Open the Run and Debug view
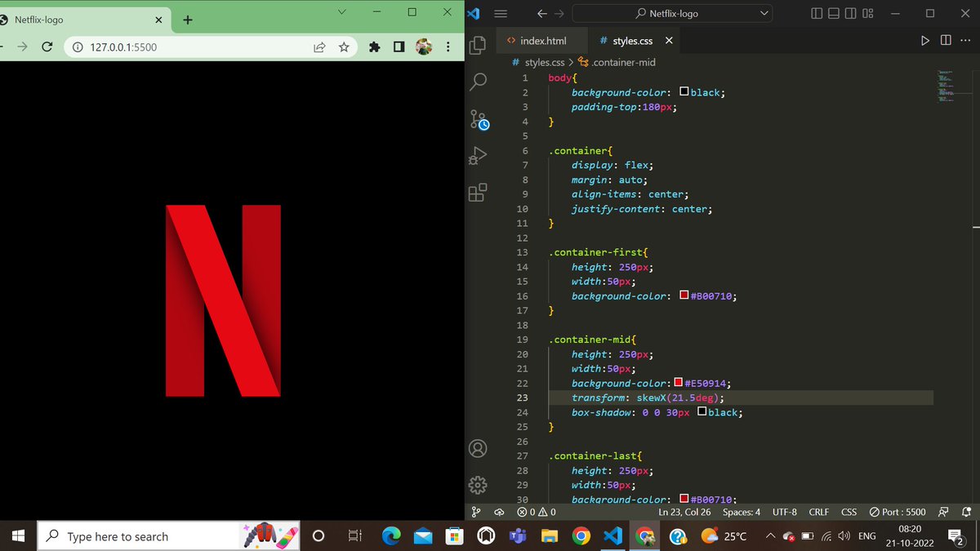Screen dimensions: 980x551 tap(479, 156)
